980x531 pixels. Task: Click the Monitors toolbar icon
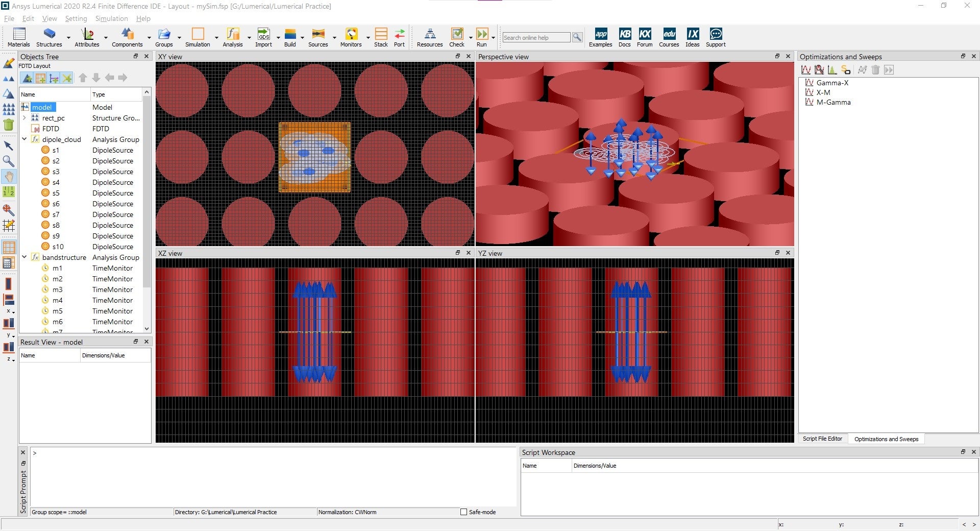tap(351, 34)
